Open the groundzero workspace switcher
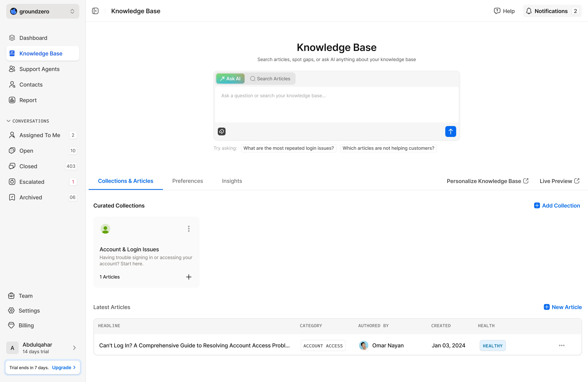The height and width of the screenshot is (382, 588). coord(42,11)
